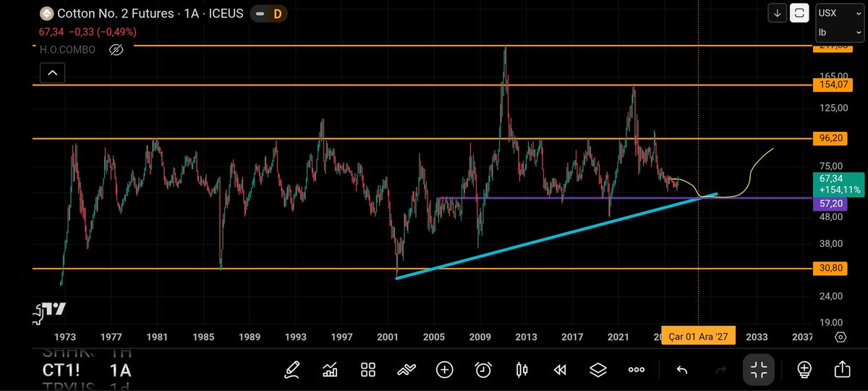Create an alert with alarm clock icon

point(482,370)
